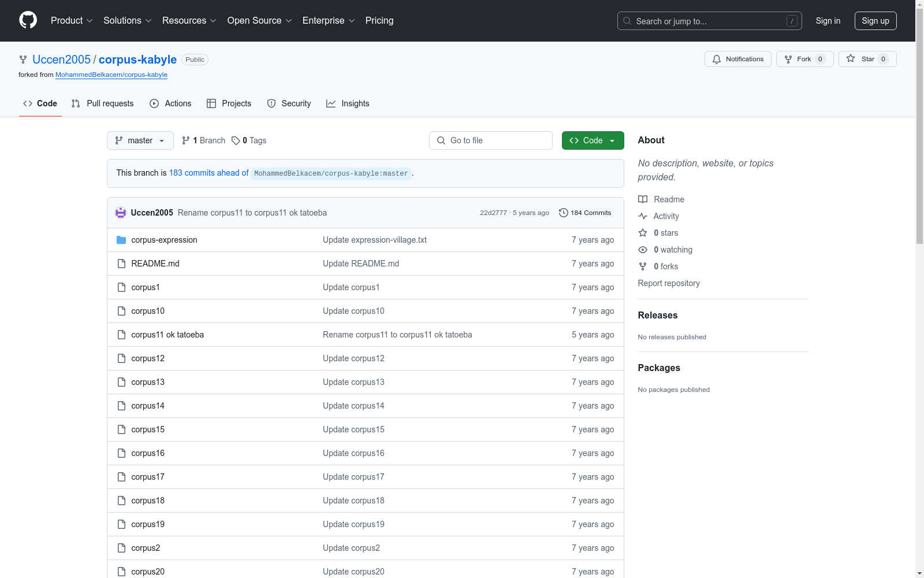
Task: Click the corpus12 file icon
Action: [121, 358]
